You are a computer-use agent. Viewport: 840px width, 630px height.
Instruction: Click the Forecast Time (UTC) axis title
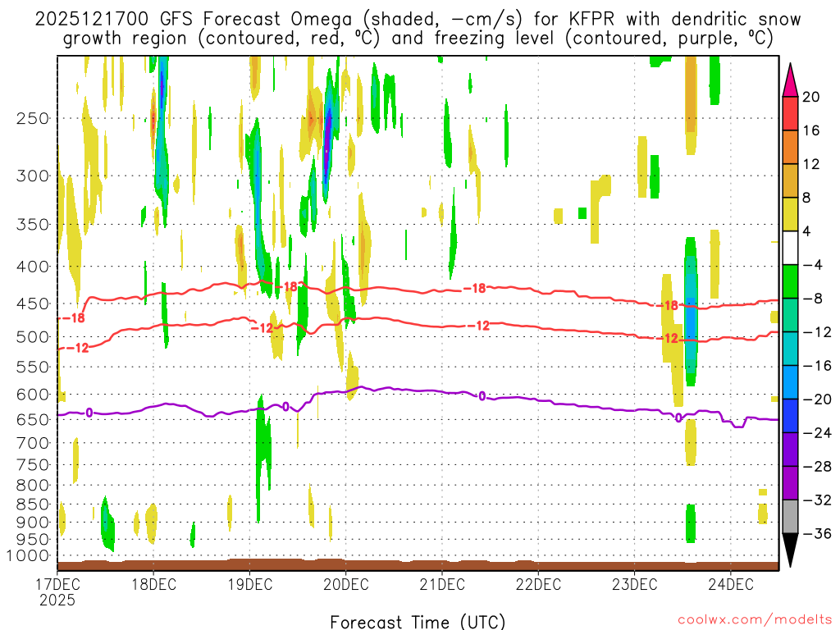pos(418,622)
